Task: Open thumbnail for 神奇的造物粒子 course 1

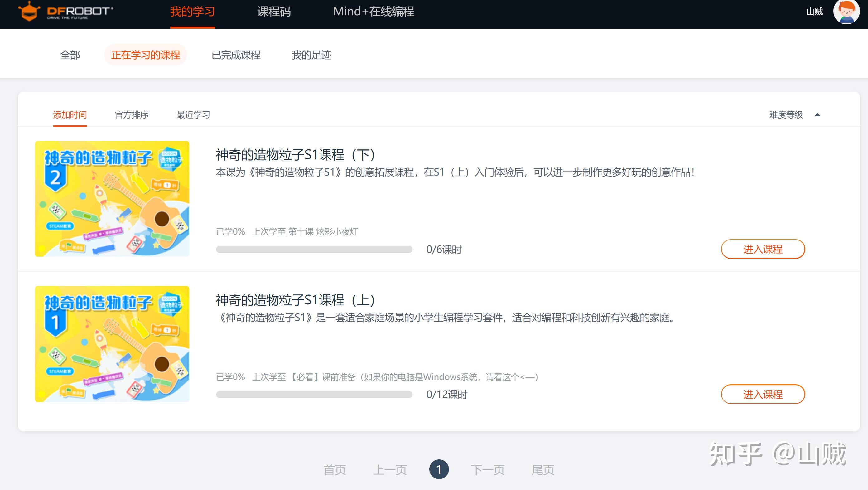Action: click(x=112, y=344)
